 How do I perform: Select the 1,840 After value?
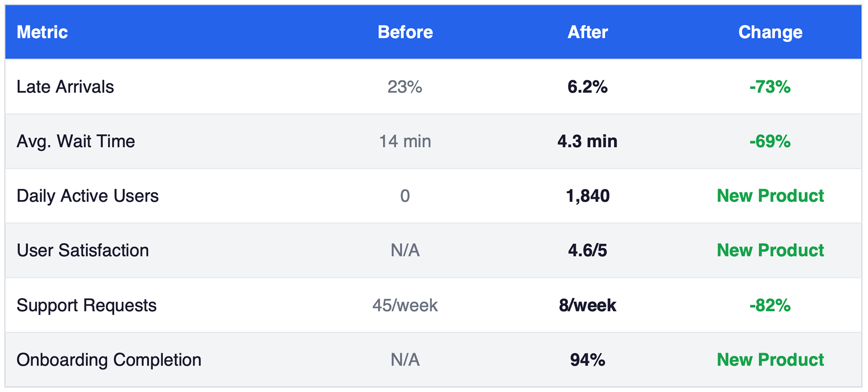tap(587, 196)
